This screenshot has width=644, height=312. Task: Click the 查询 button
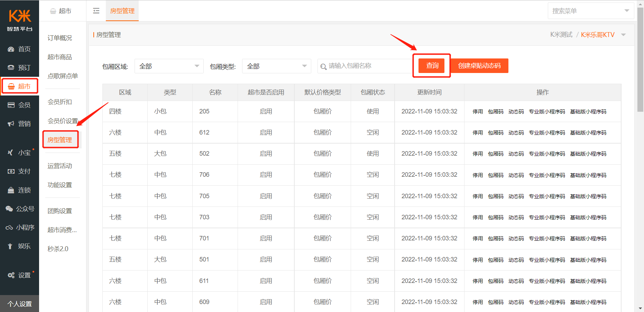(432, 66)
